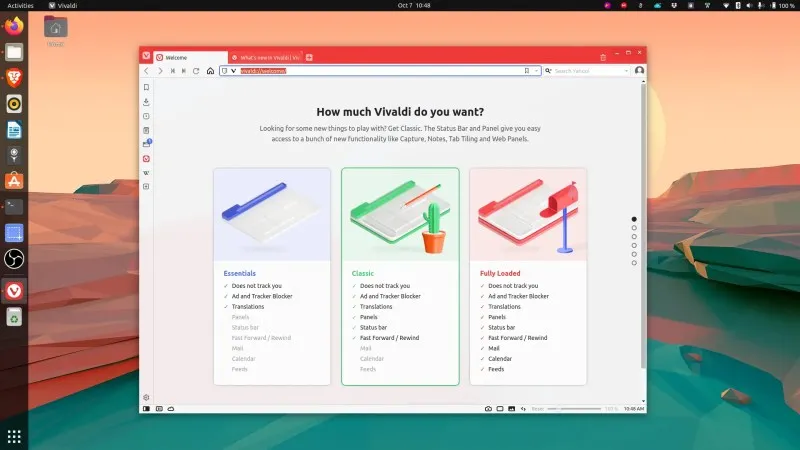800x450 pixels.
Task: Open the Downloads panel
Action: pyautogui.click(x=146, y=102)
